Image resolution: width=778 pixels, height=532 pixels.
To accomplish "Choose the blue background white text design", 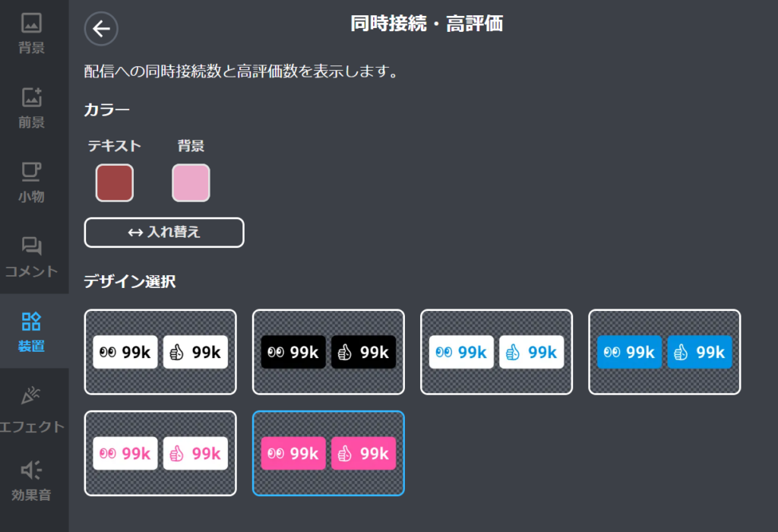I will coord(664,352).
